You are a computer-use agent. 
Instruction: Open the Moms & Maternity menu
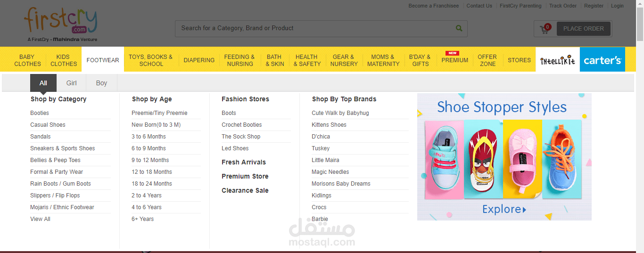tap(383, 60)
